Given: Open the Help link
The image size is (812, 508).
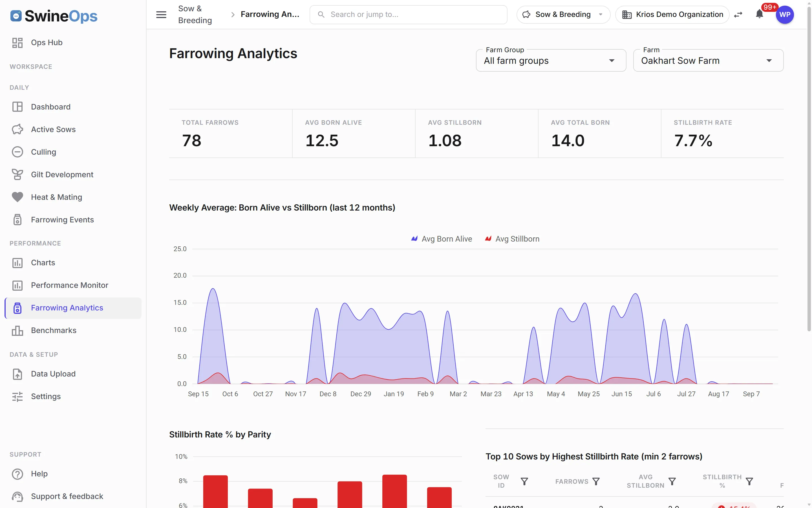Looking at the screenshot, I should click(73, 474).
